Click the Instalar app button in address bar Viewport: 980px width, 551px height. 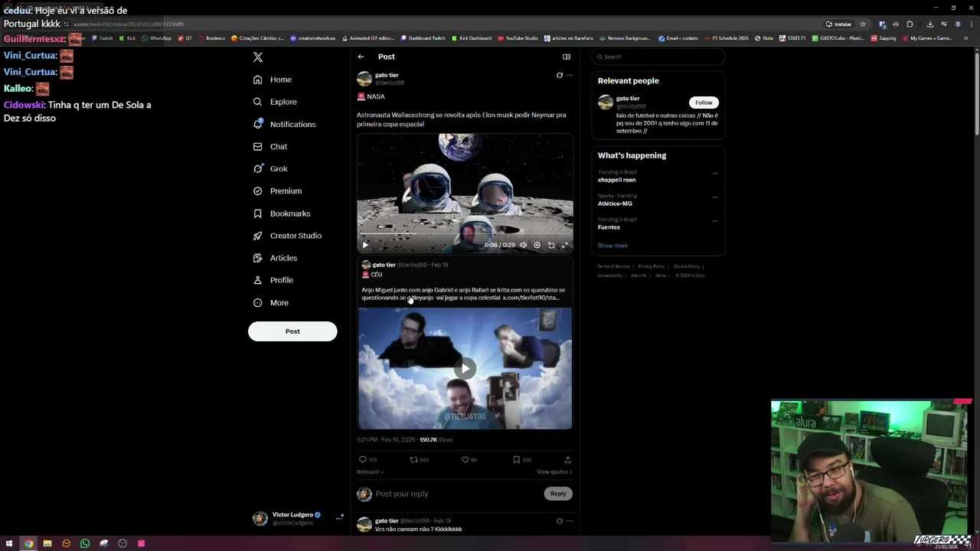[x=838, y=24]
